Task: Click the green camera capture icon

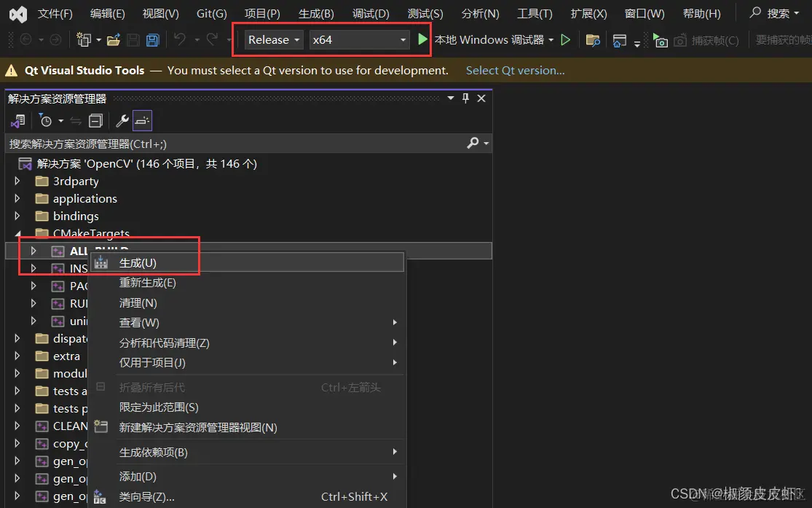Action: click(x=661, y=40)
